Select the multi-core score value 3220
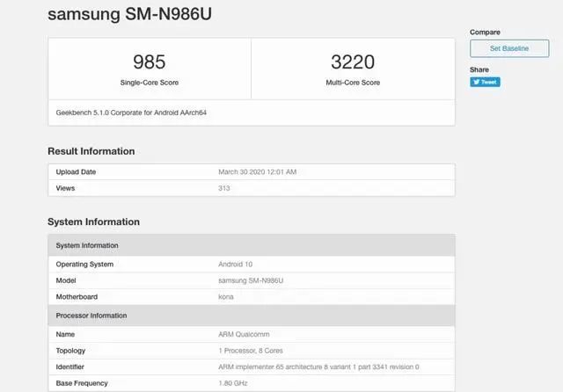563x392 pixels. 353,62
